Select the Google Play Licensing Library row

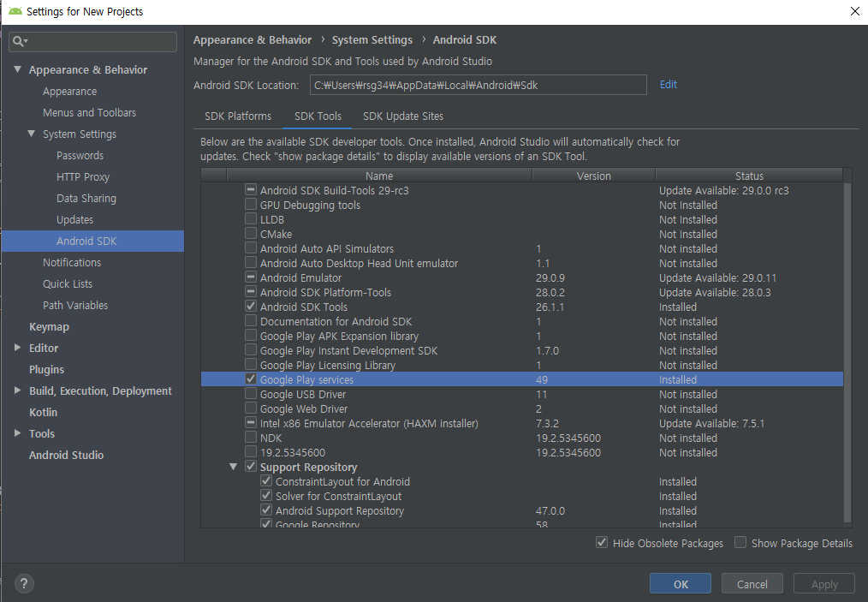[x=522, y=365]
